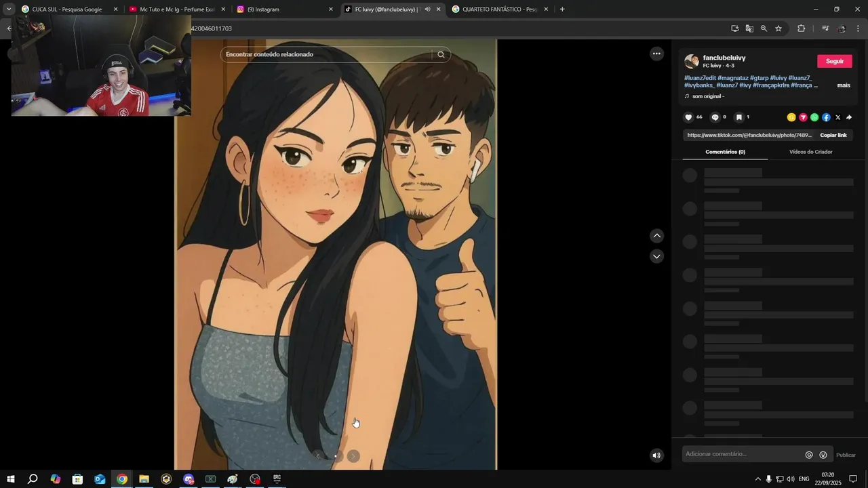This screenshot has width=868, height=488.
Task: Expand description with 'mais'
Action: coord(844,85)
